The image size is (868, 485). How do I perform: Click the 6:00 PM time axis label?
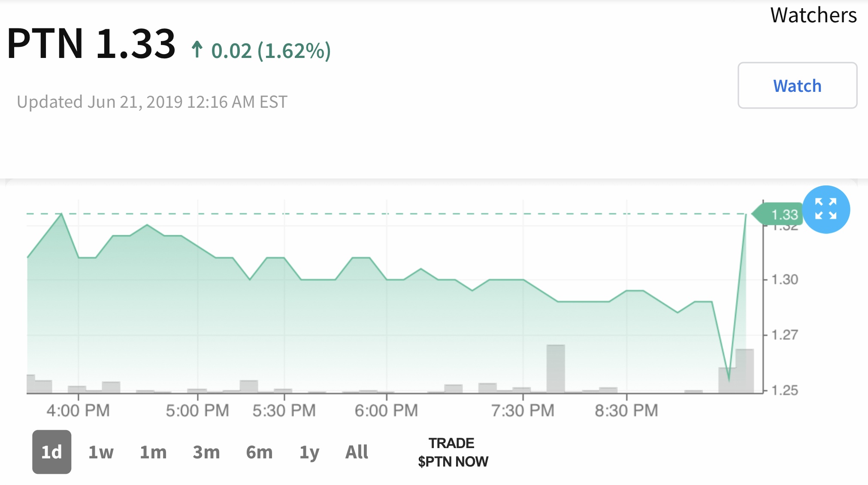386,411
